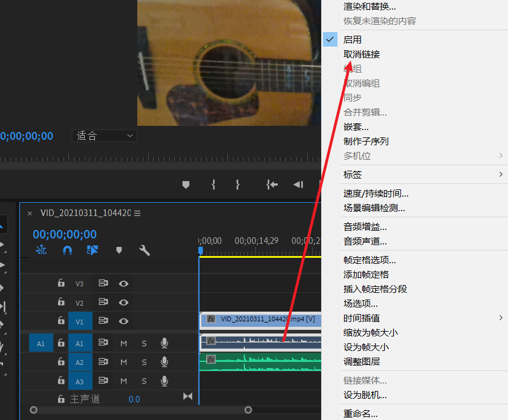Click the timeline display settings wrench
This screenshot has height=420, width=508.
145,250
